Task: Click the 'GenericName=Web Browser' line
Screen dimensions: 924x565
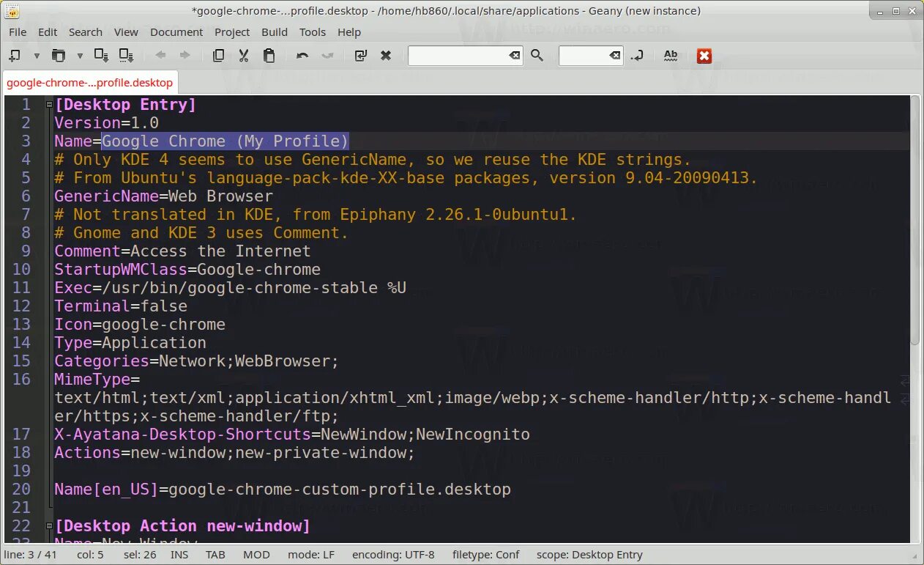Action: [163, 196]
